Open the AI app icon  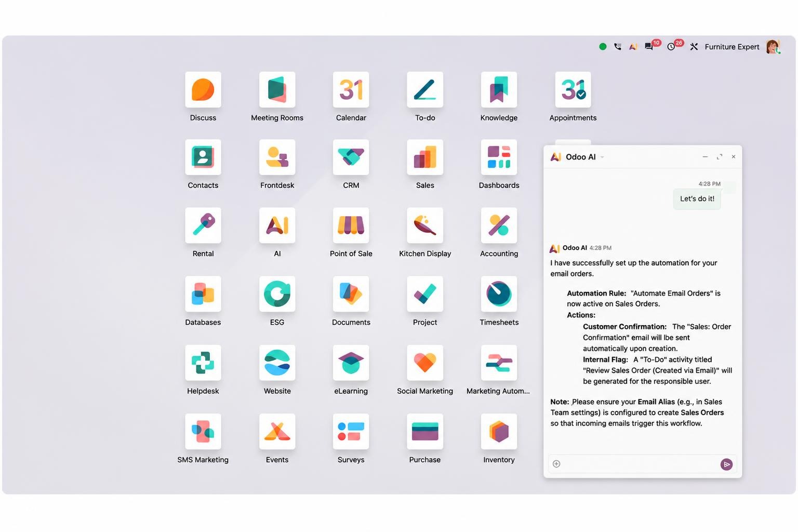pyautogui.click(x=277, y=225)
